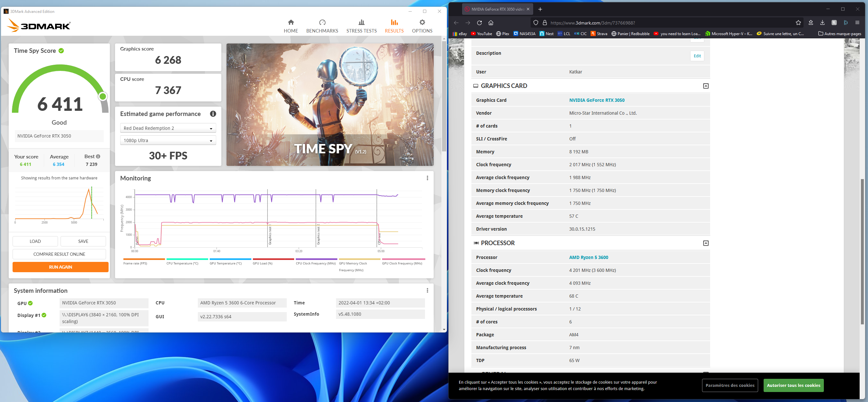This screenshot has width=868, height=402.
Task: Click the Time Spy Score green checkmark
Action: click(61, 51)
